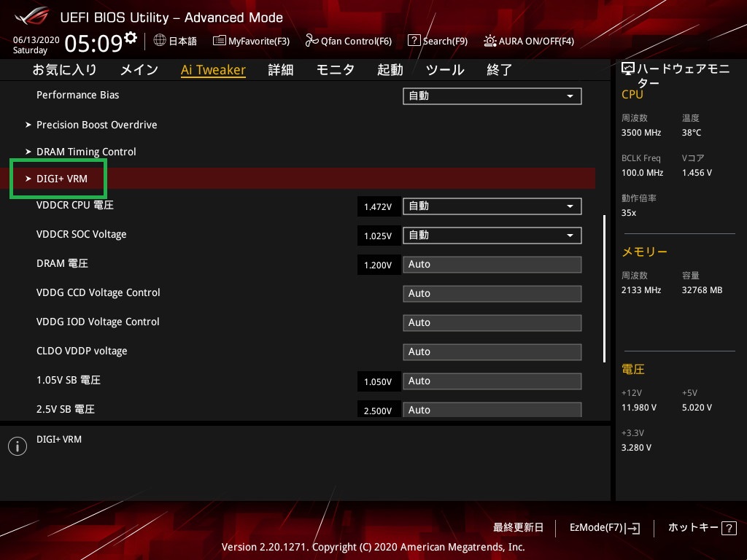747x560 pixels.
Task: Open date and time settings gear
Action: click(x=131, y=37)
